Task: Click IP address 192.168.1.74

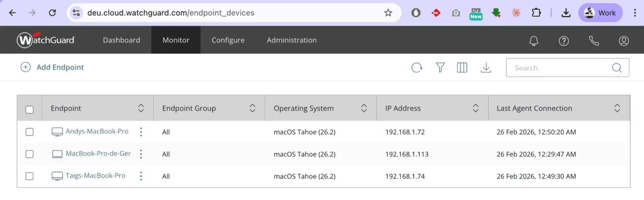Action: click(405, 176)
